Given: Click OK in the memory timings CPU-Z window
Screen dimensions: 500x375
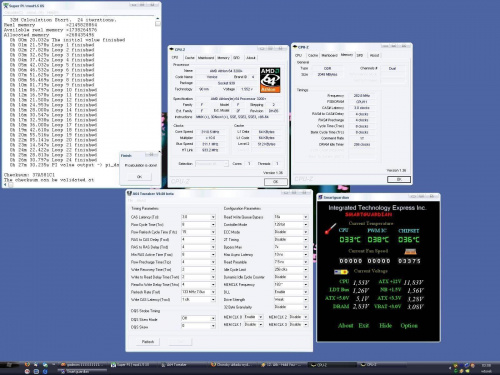Looking at the screenshot, I should click(x=399, y=179).
